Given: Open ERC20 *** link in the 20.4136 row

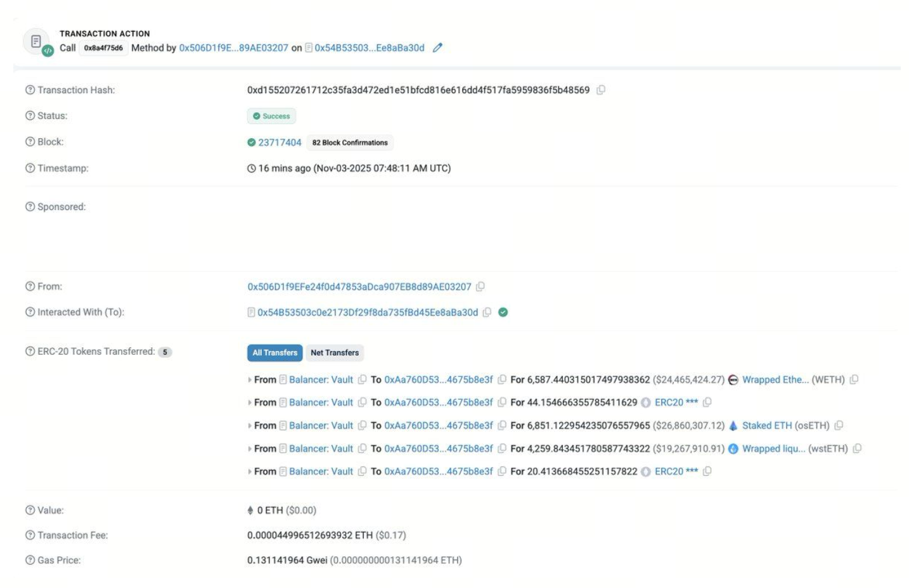Looking at the screenshot, I should point(676,471).
